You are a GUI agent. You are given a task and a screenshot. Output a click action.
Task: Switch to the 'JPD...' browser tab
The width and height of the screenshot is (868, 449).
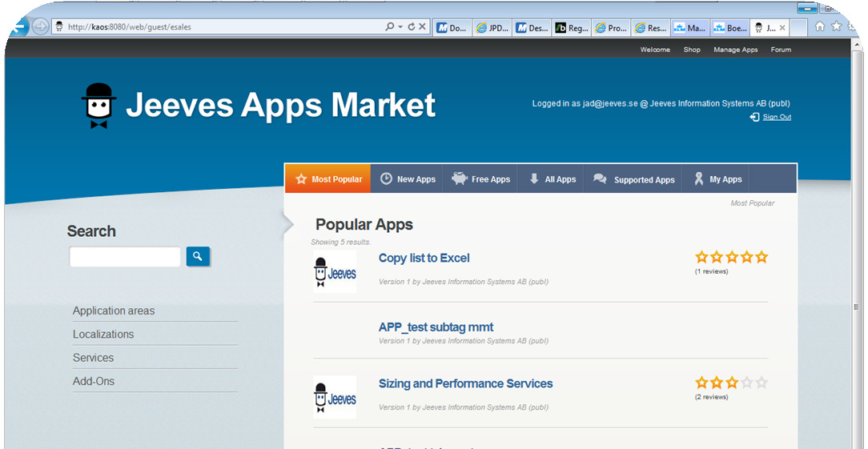(x=492, y=28)
